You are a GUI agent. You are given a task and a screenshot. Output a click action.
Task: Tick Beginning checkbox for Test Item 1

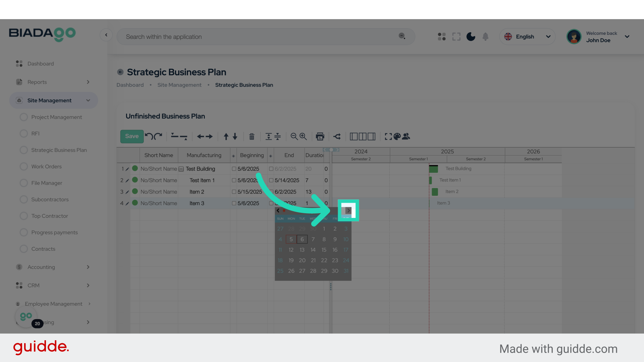click(234, 180)
